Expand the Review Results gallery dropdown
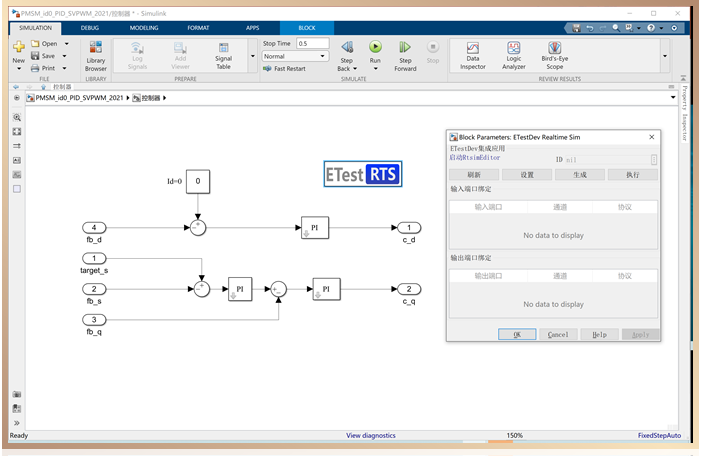 click(665, 56)
